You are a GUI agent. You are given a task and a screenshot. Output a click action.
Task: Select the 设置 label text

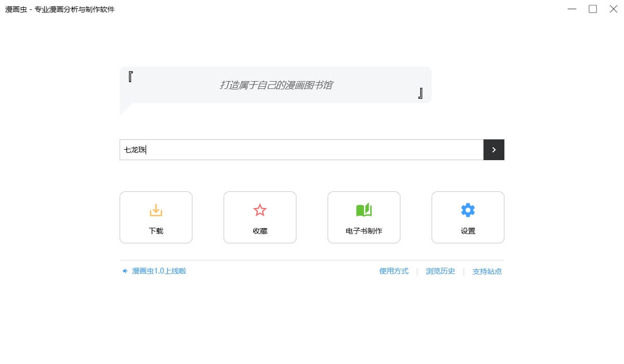pos(468,231)
